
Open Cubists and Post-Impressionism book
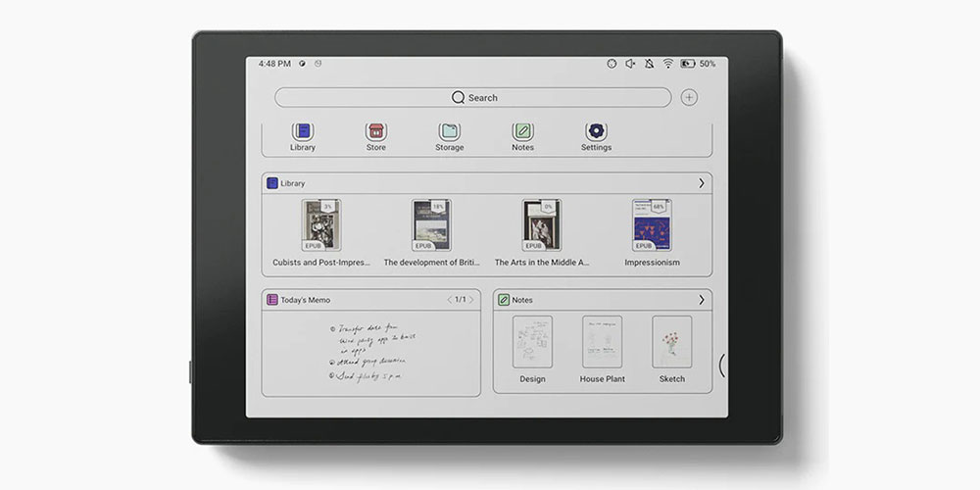point(320,226)
